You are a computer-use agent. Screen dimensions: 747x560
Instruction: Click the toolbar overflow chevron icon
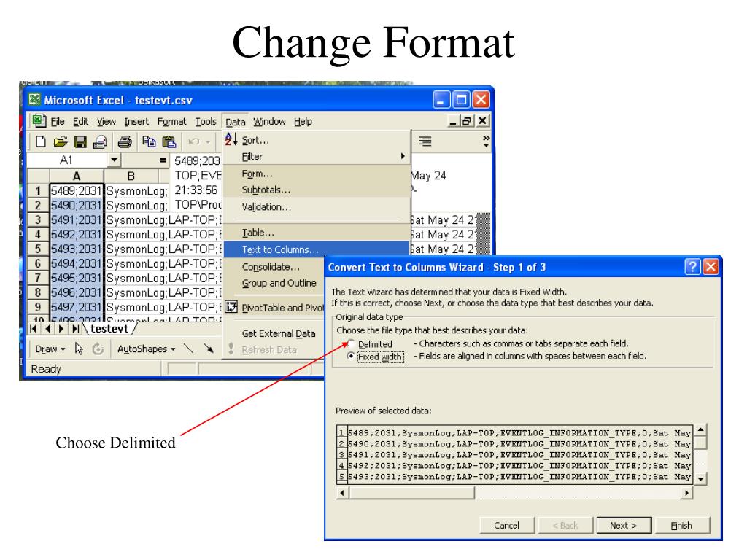pos(486,140)
